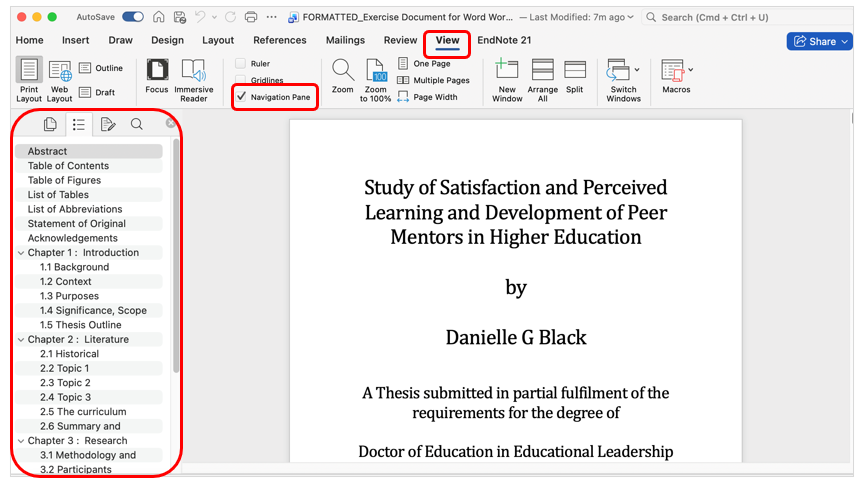Viewport: 863px width, 484px height.
Task: Click the Search field
Action: point(746,17)
